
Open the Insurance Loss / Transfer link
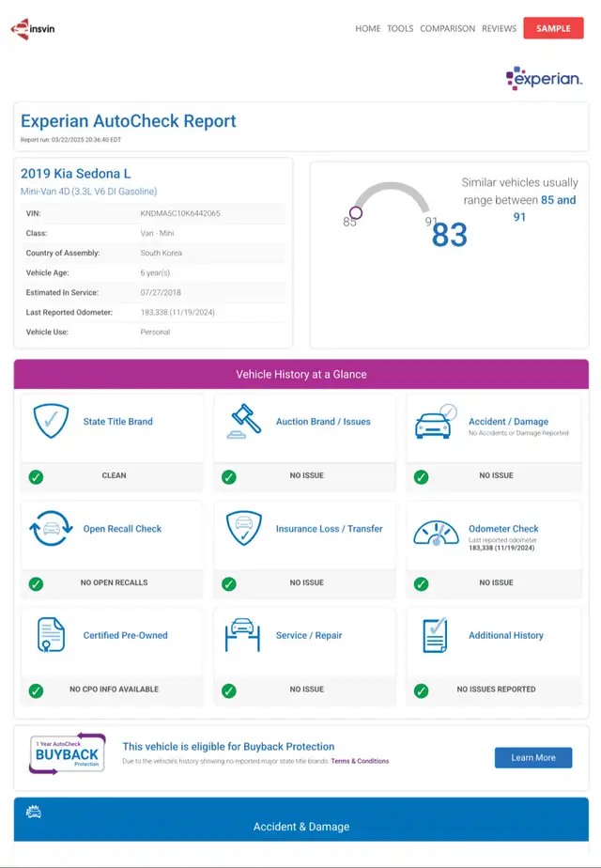point(330,529)
